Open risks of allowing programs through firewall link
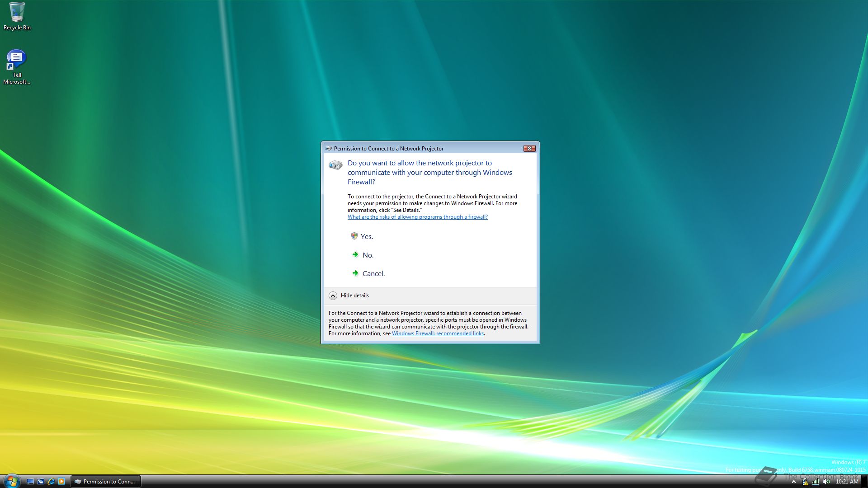The height and width of the screenshot is (488, 868). [418, 217]
